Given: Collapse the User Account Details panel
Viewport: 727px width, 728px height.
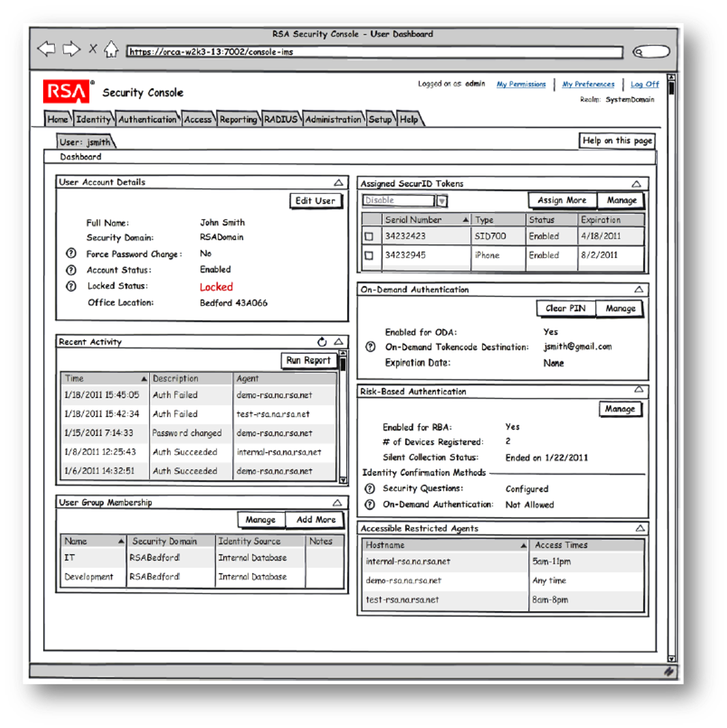Looking at the screenshot, I should pyautogui.click(x=338, y=182).
